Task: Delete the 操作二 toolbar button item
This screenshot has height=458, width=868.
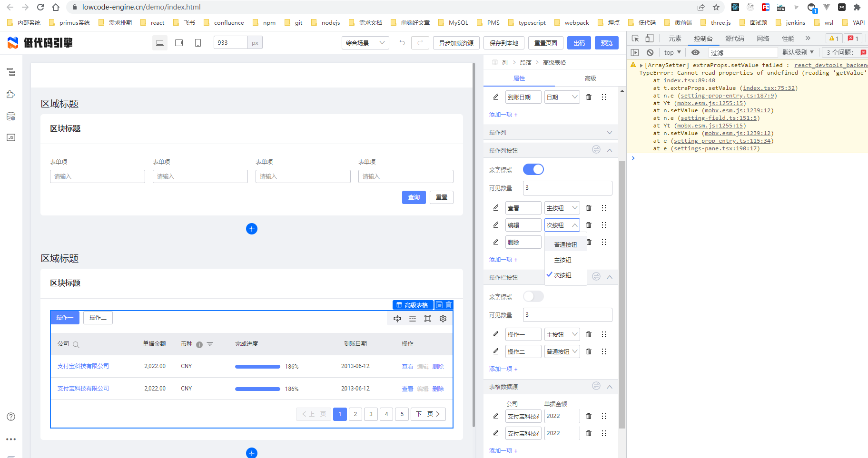Action: (589, 351)
